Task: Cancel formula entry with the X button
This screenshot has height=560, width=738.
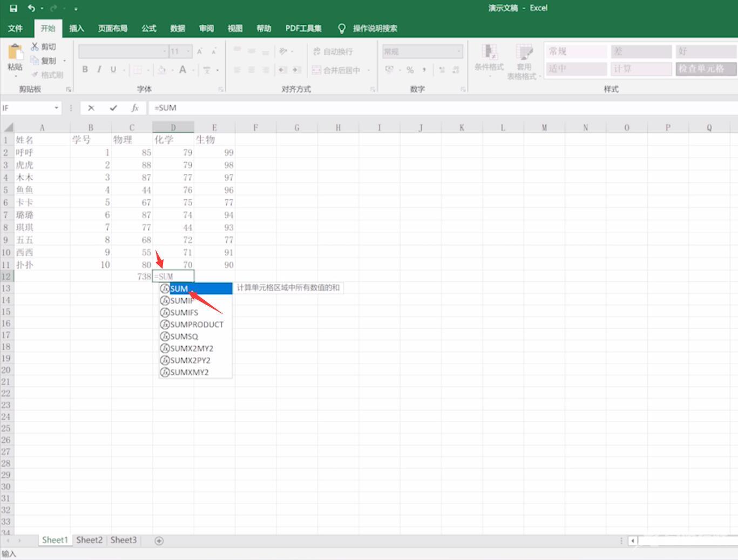Action: tap(91, 108)
